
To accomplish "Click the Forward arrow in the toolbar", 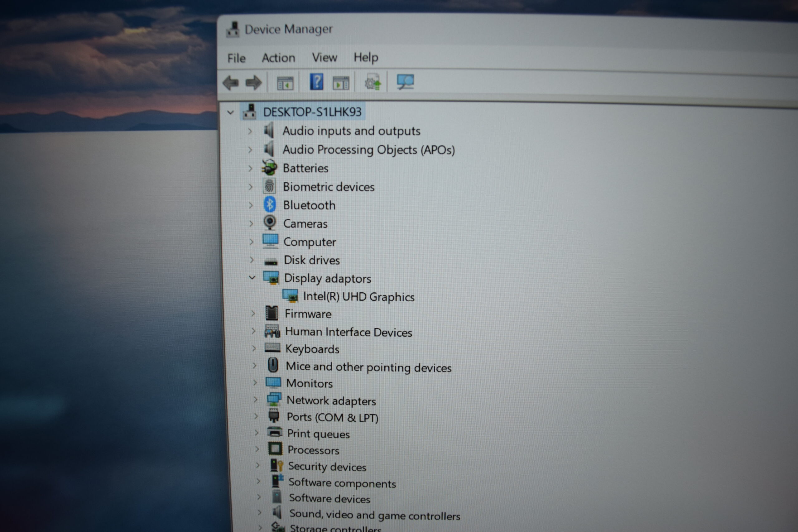I will click(253, 83).
